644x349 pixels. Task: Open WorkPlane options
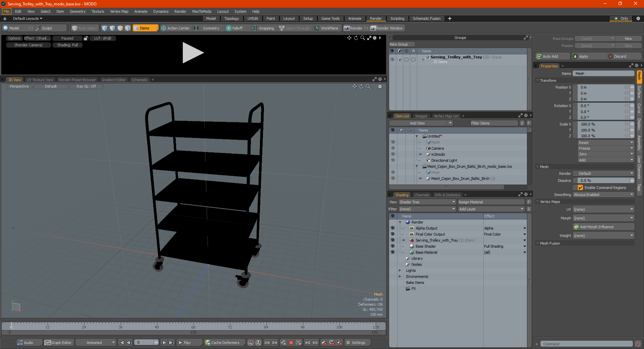point(326,28)
